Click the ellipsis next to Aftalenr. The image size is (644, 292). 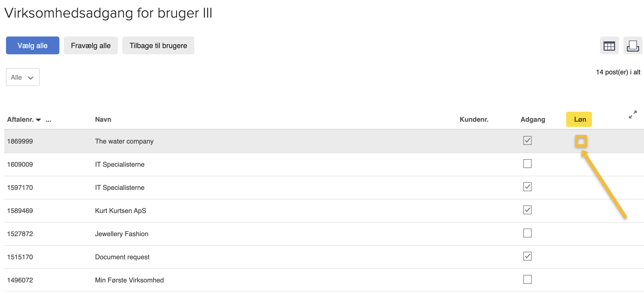(48, 120)
